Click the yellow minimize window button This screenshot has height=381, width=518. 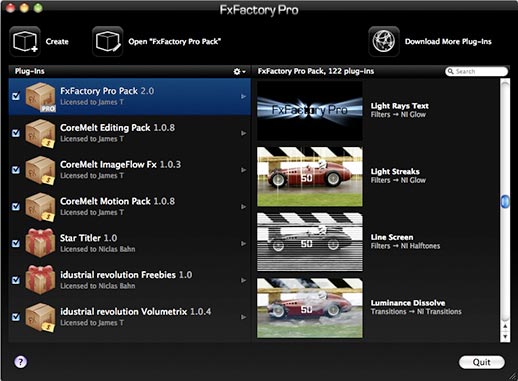coord(24,7)
